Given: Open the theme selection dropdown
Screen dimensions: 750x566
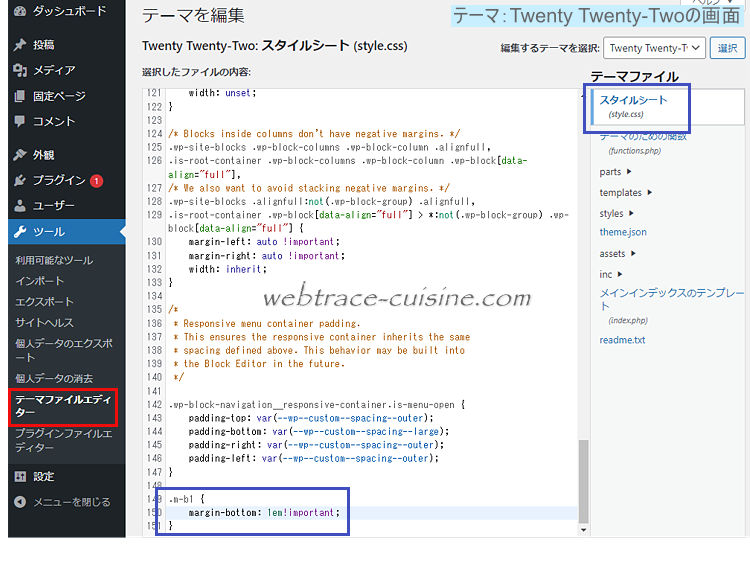Looking at the screenshot, I should click(654, 48).
